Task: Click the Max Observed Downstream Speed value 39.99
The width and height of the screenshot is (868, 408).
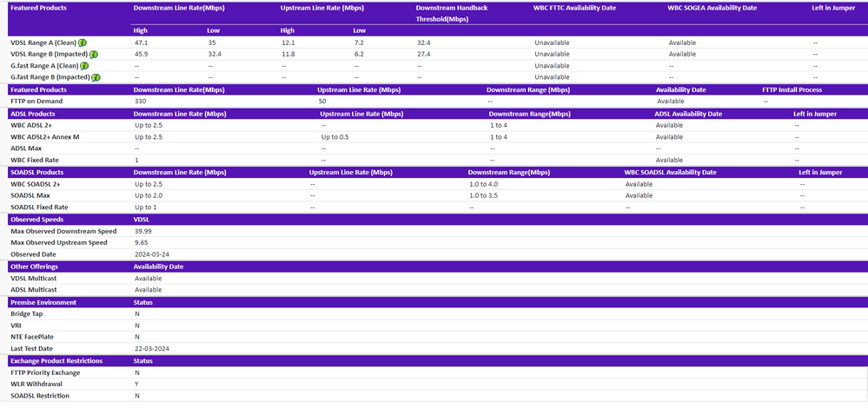Action: [x=143, y=232]
